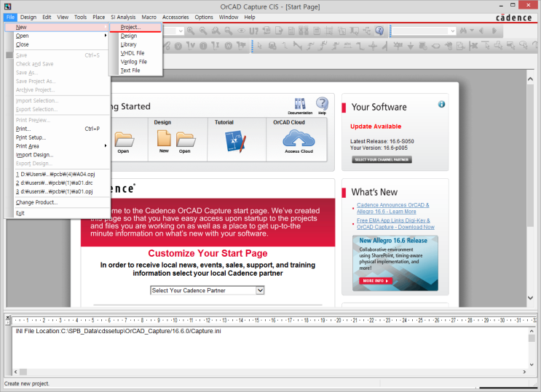Click the Place Junction cross icon
541x392 pixels.
373,46
